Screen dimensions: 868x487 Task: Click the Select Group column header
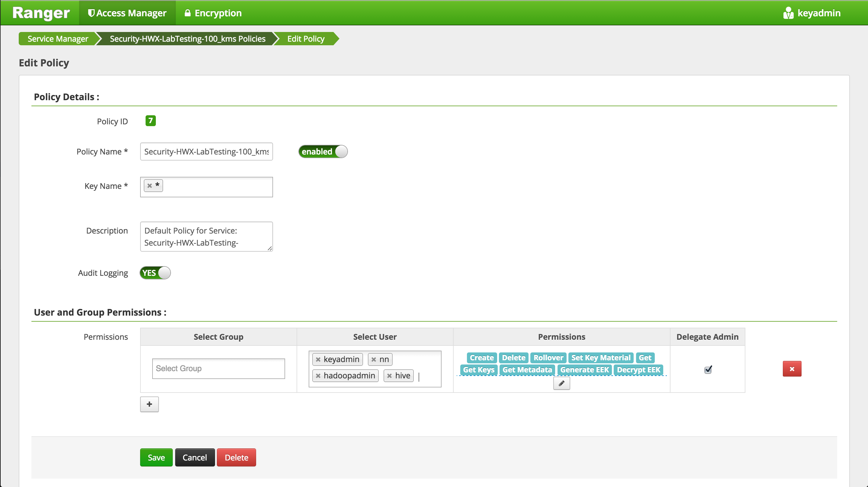(218, 337)
